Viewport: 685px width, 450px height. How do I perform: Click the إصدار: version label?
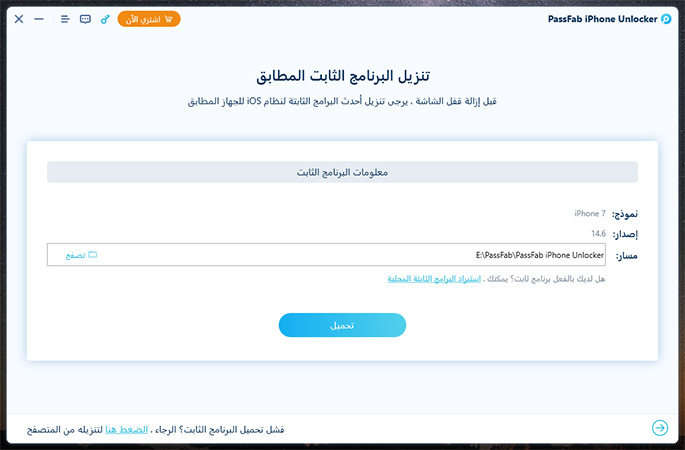(x=625, y=235)
